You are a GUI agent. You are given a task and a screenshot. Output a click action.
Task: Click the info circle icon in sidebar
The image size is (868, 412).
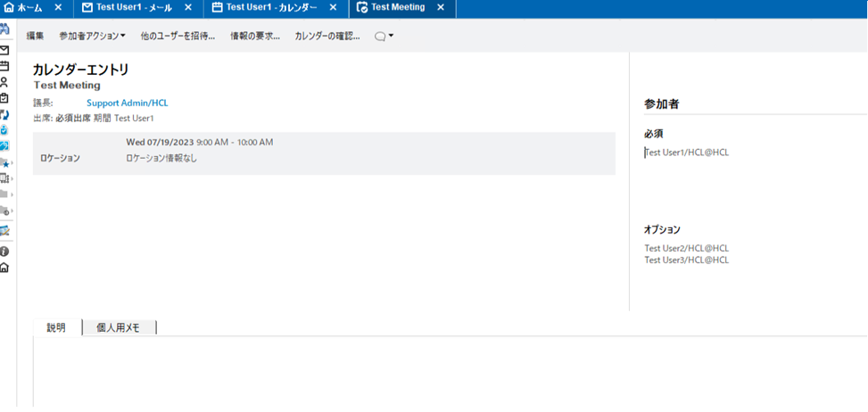point(4,251)
